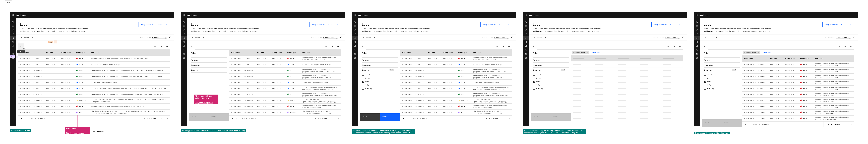Image resolution: width=868 pixels, height=144 pixels.
Task: Close the Filter panel in frame 3
Action: pos(397,52)
